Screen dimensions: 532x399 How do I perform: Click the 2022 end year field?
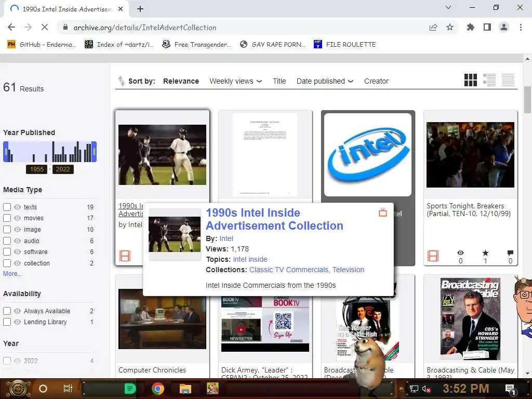pos(63,169)
